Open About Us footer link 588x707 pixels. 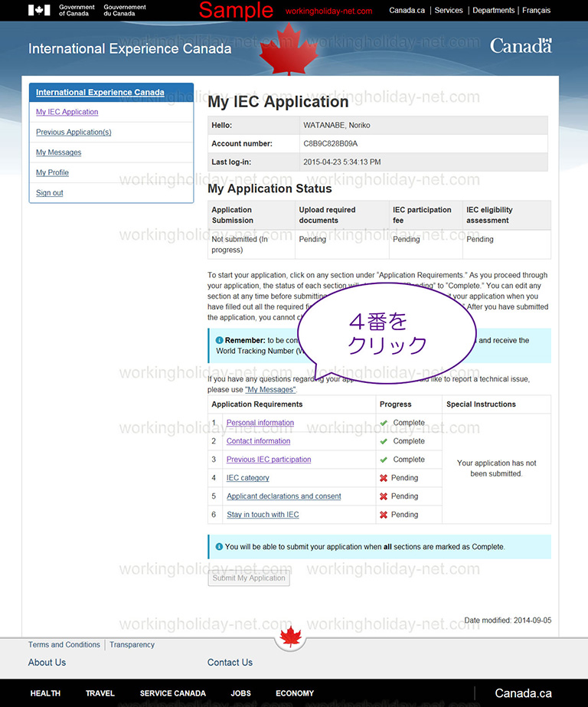[x=47, y=663]
